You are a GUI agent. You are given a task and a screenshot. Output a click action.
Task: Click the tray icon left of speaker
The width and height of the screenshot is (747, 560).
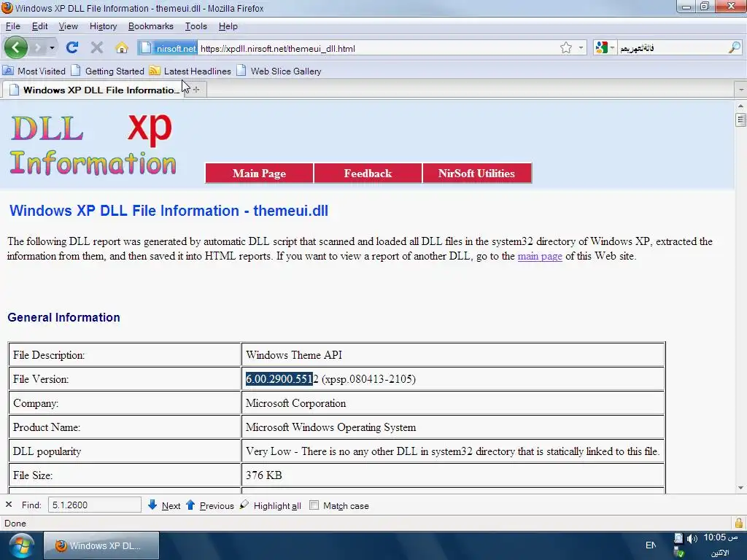[678, 538]
